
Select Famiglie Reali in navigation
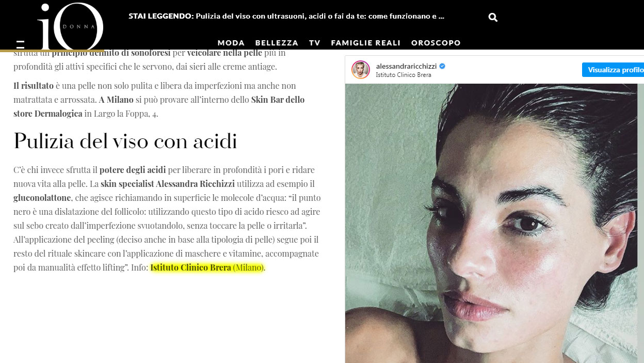pos(366,43)
